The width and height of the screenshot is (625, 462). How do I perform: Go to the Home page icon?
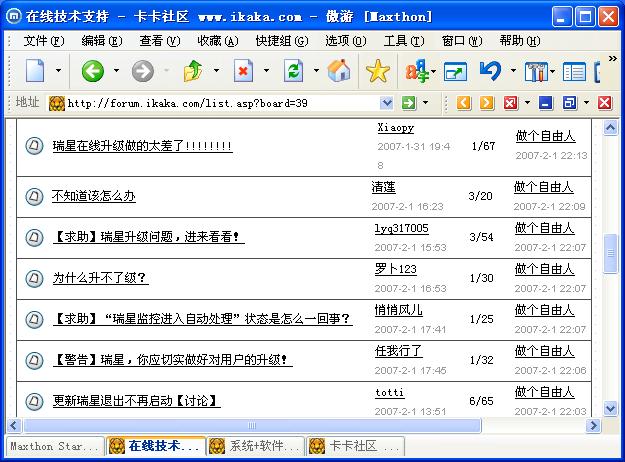[339, 71]
